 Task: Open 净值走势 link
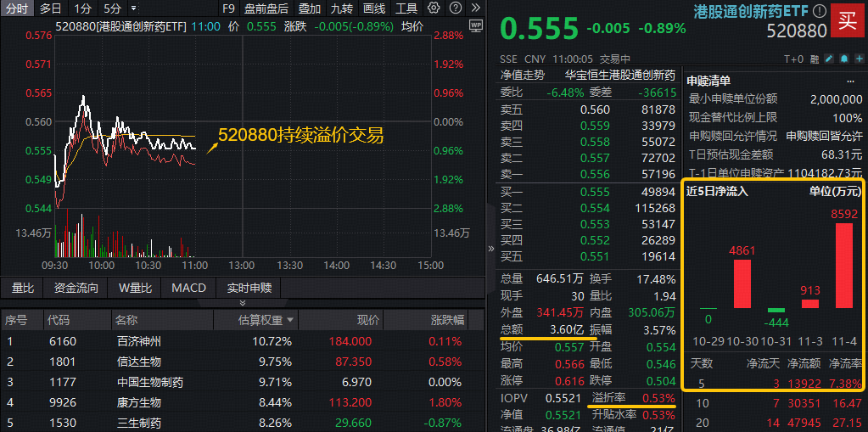523,76
